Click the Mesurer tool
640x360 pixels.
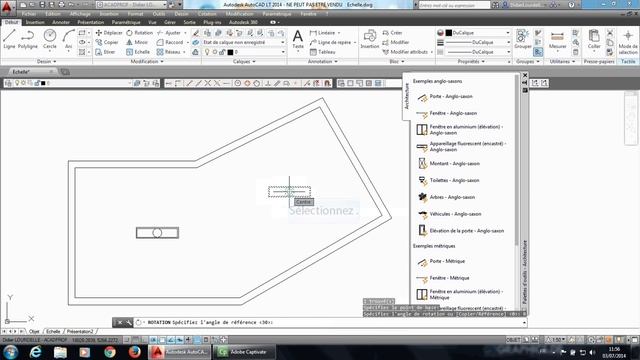click(558, 40)
